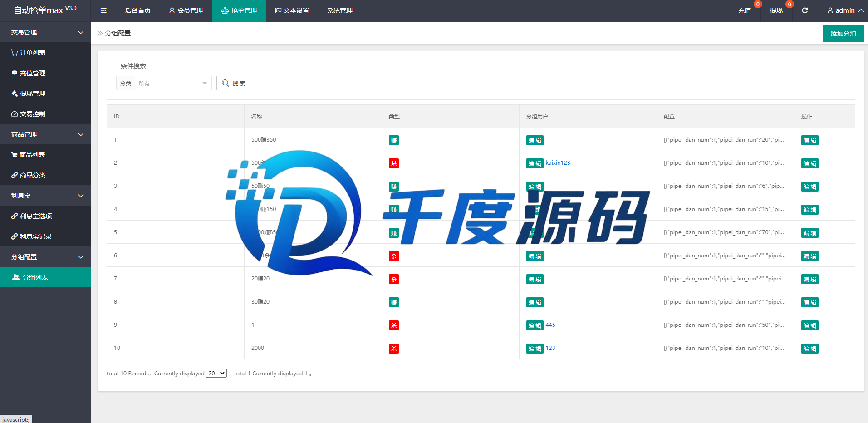The width and height of the screenshot is (868, 423).
Task: Click the kaixin123 user link
Action: 558,163
